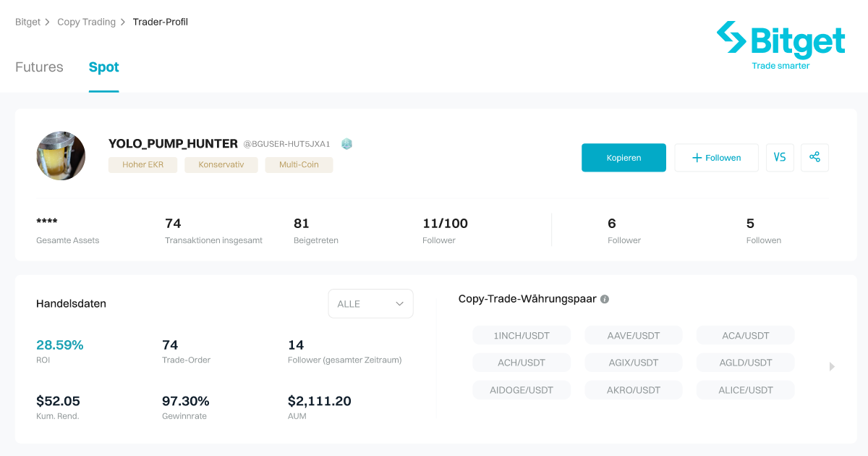The image size is (868, 456).
Task: Select the Multi-Coin tag
Action: coord(299,165)
